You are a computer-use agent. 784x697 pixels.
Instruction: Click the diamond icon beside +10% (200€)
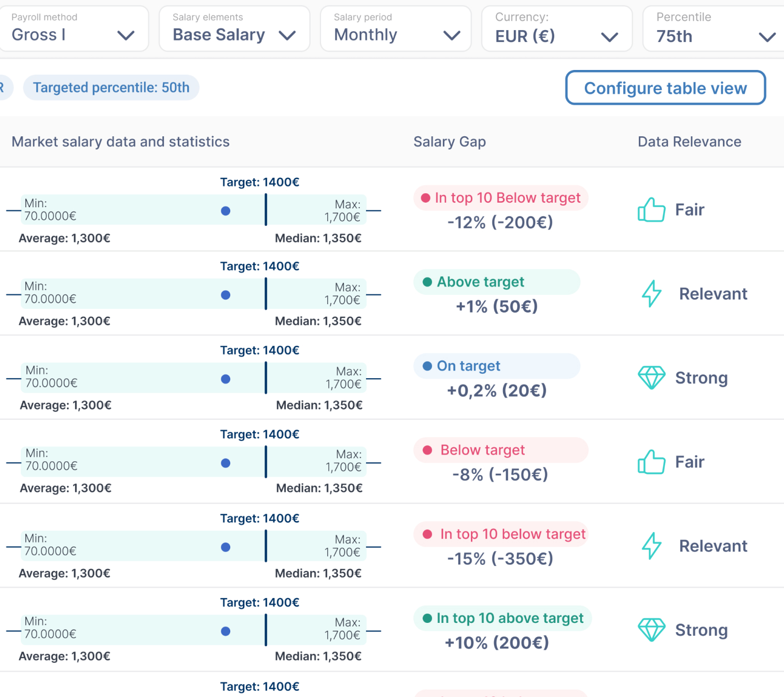pyautogui.click(x=651, y=630)
